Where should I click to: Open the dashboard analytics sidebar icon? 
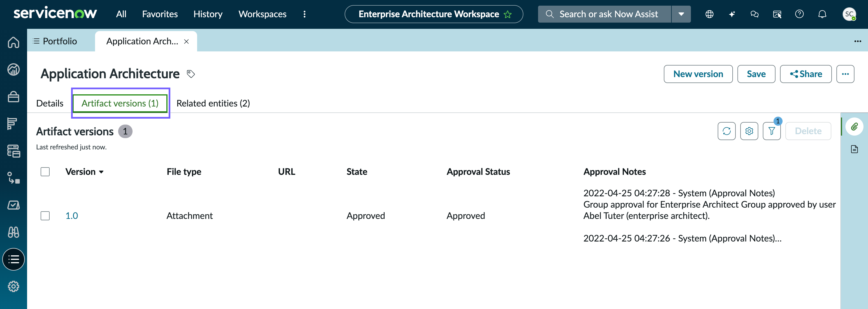pos(14,69)
